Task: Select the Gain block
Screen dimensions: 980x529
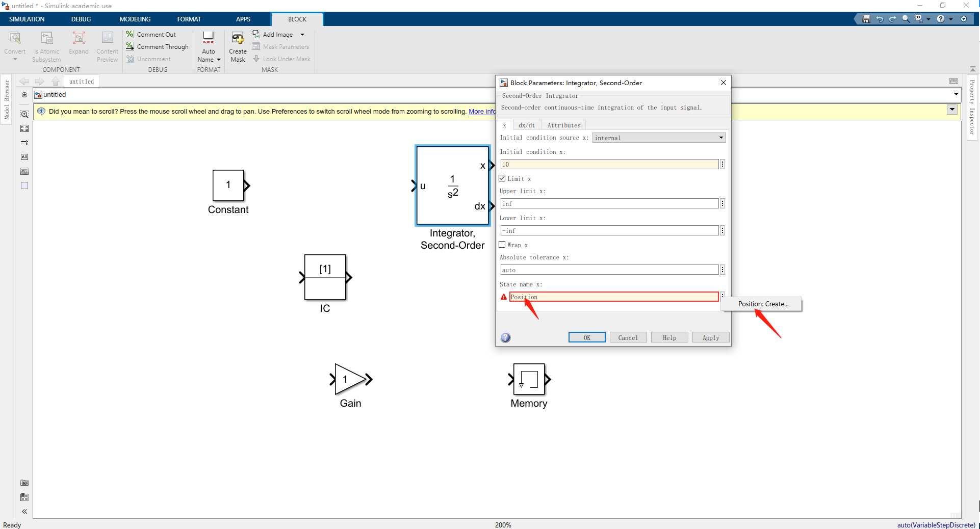Action: pos(350,379)
